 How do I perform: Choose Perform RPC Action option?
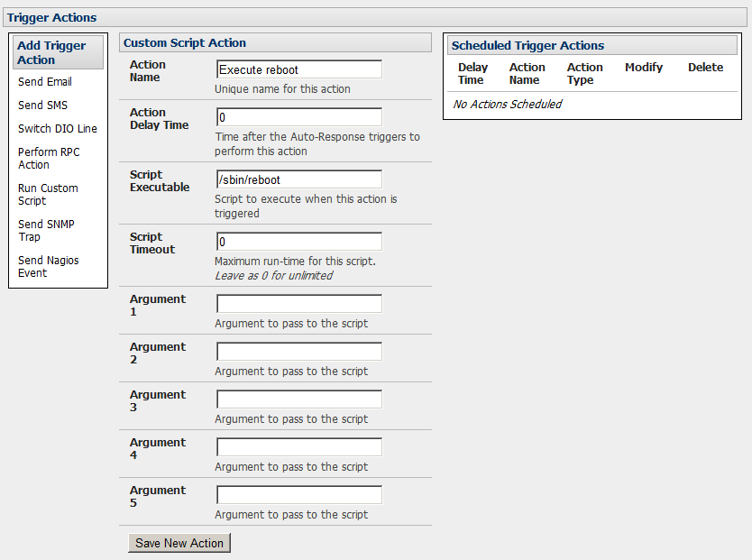(49, 159)
